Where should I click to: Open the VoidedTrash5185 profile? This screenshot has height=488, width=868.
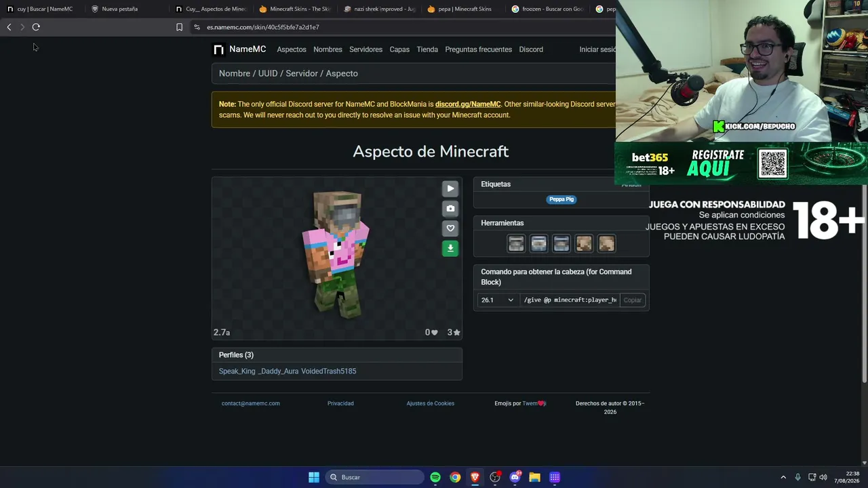(328, 371)
